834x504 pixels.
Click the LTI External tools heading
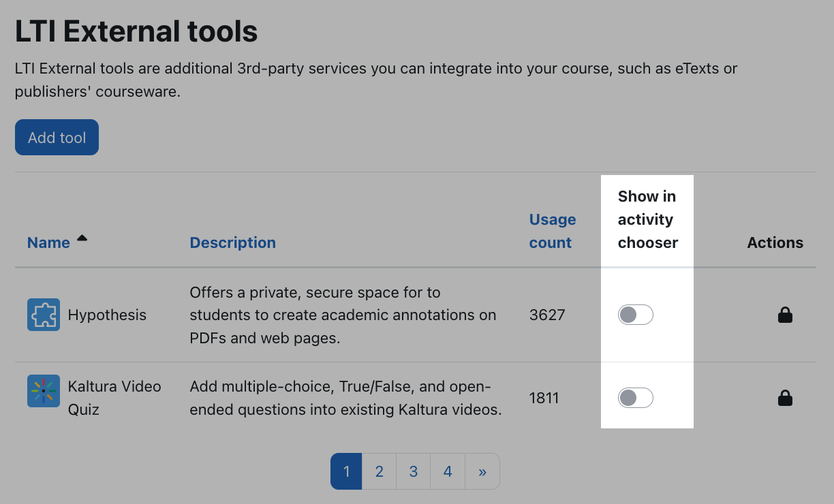tap(136, 31)
